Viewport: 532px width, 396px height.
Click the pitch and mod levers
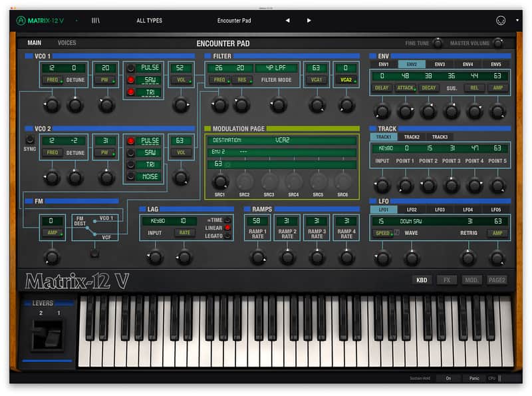[x=47, y=335]
